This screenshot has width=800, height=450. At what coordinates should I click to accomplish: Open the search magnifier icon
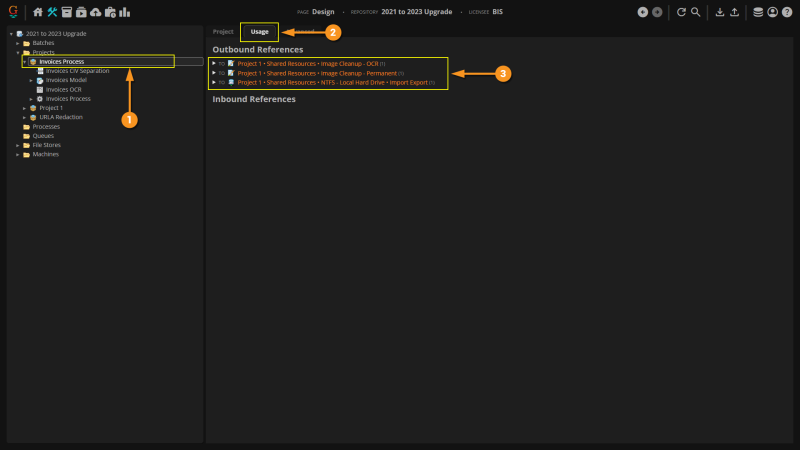pyautogui.click(x=695, y=12)
